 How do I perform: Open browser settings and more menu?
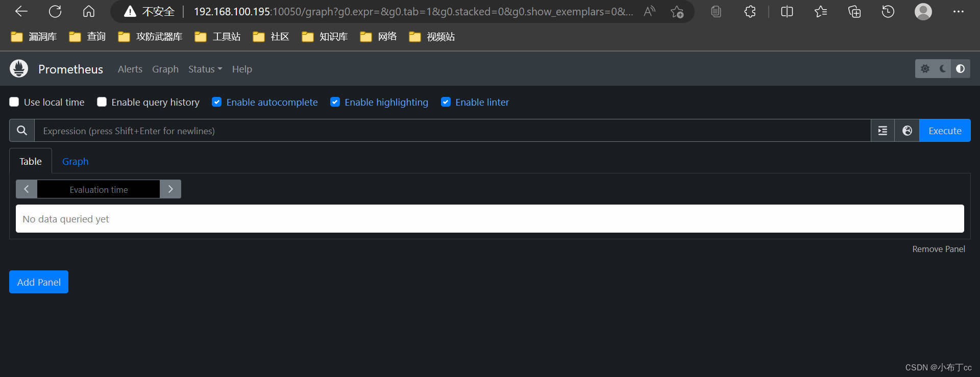(959, 11)
